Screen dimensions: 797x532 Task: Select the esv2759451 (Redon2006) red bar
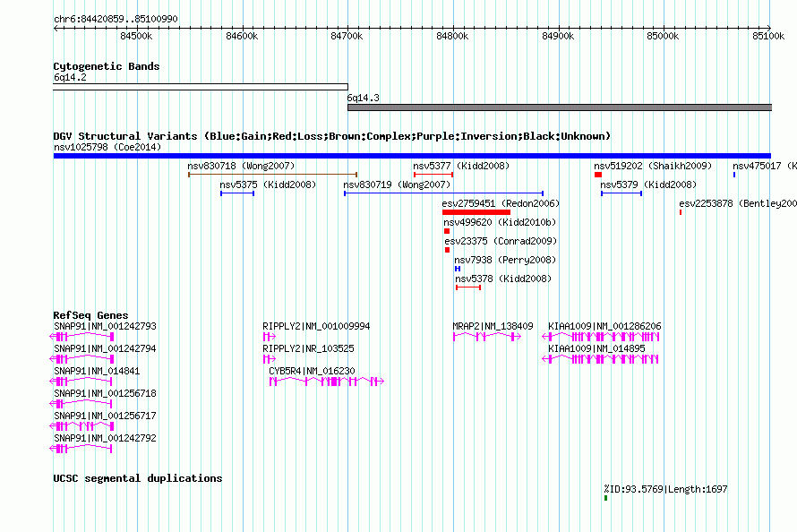point(476,212)
